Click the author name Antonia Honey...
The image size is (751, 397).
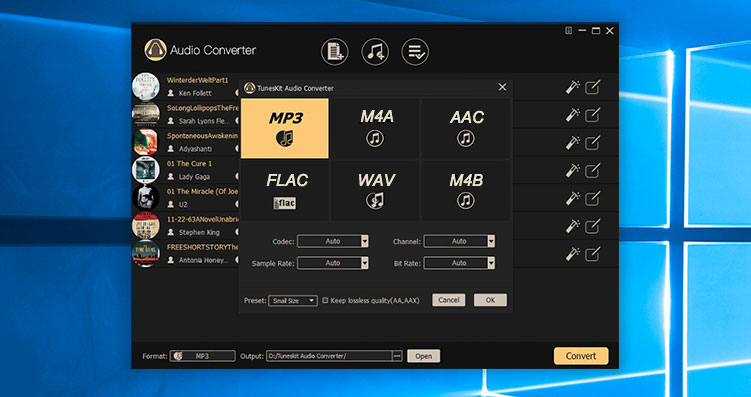pyautogui.click(x=204, y=260)
